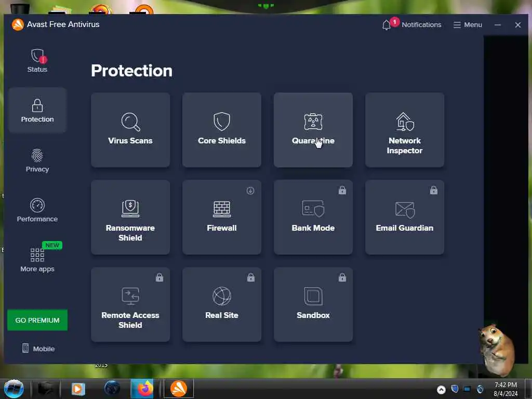Open Ransomware Shield tile

pos(130,217)
